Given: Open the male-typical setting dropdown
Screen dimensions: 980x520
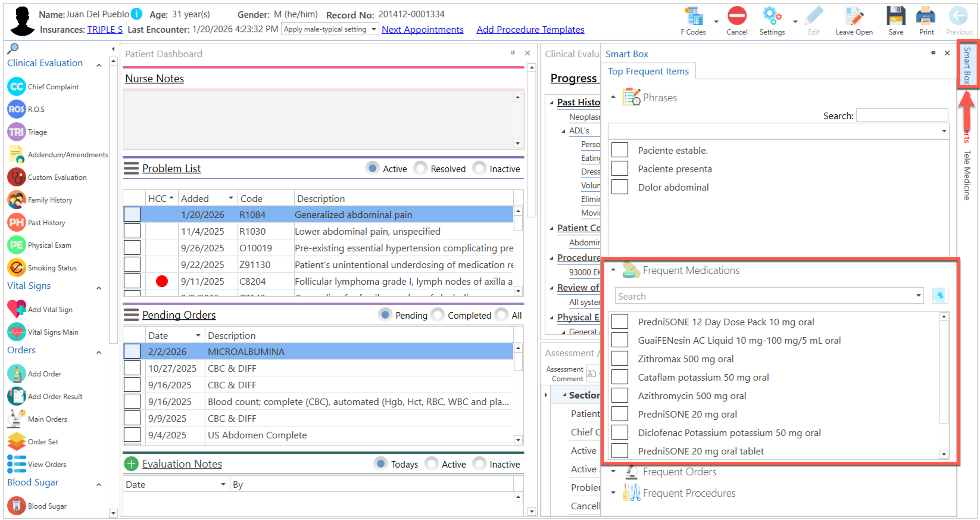Looking at the screenshot, I should point(373,29).
